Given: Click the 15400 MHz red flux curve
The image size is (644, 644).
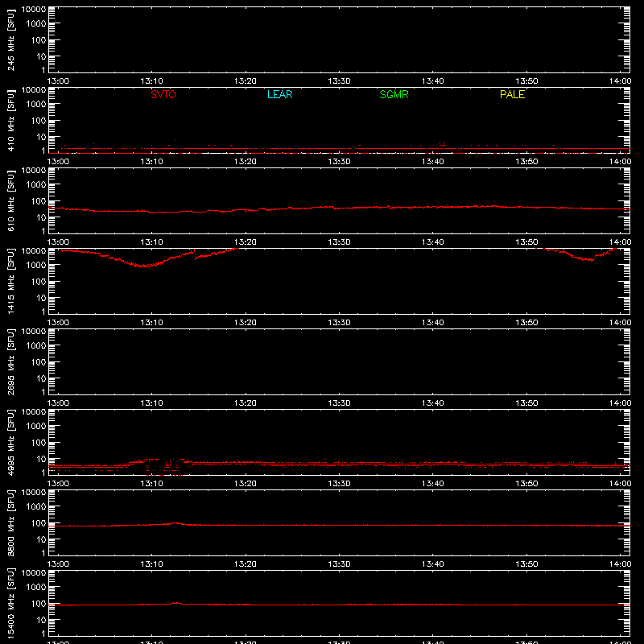Looking at the screenshot, I should (339, 605).
